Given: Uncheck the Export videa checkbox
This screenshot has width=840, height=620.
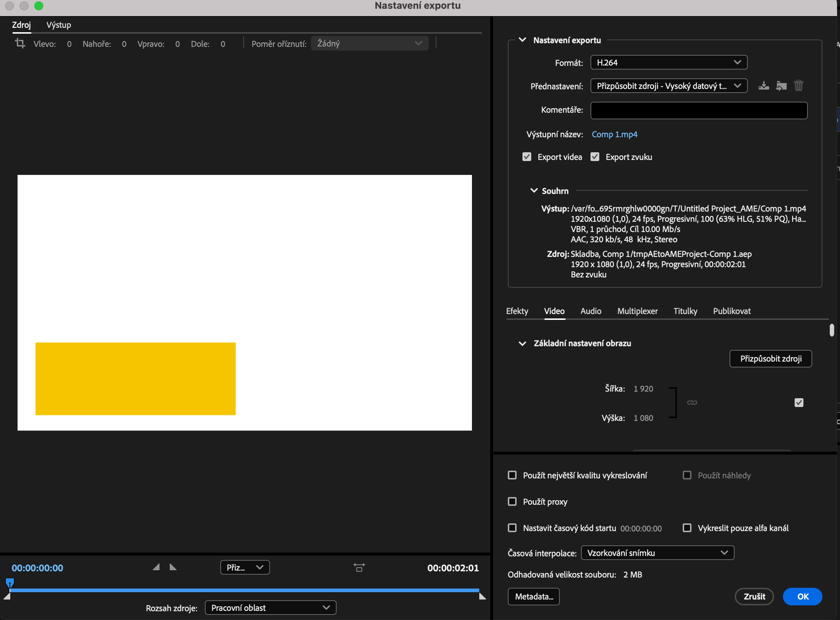Looking at the screenshot, I should tap(527, 157).
